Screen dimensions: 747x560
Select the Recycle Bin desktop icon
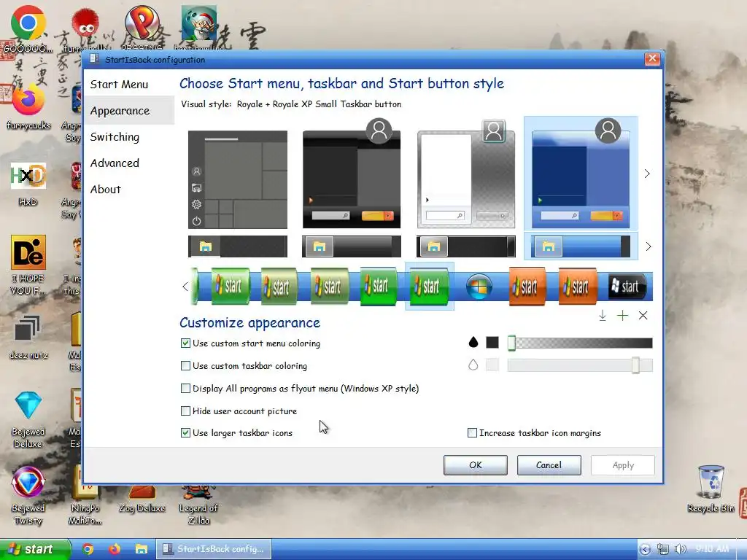point(711,489)
